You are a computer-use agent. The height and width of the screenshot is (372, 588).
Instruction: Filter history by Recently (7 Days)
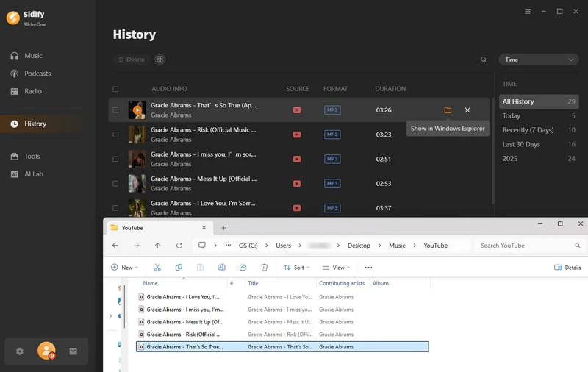539,130
